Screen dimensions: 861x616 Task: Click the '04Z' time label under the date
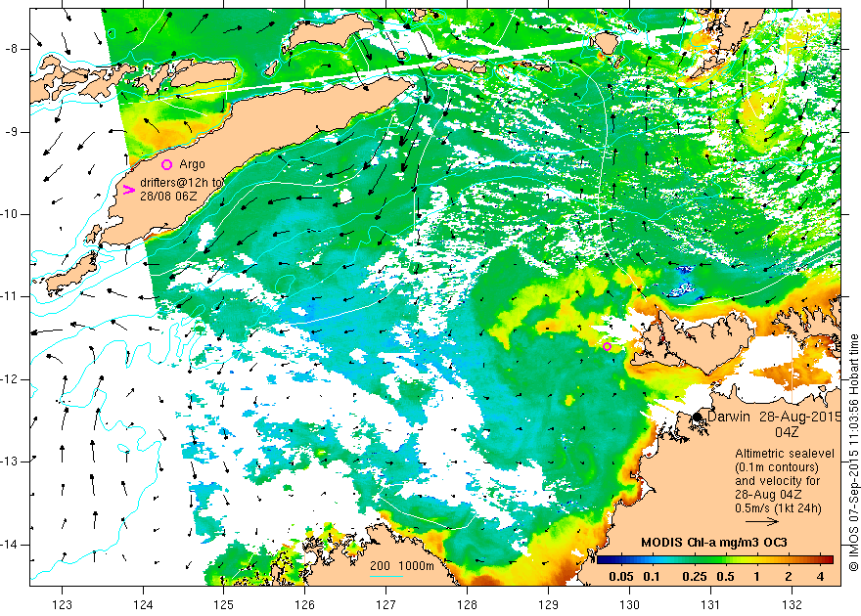pos(787,432)
